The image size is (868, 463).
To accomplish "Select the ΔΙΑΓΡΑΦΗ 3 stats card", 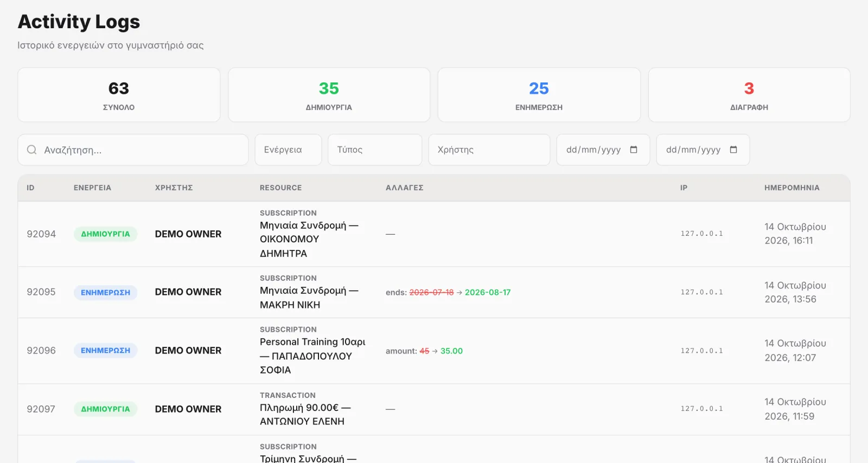I will point(749,95).
